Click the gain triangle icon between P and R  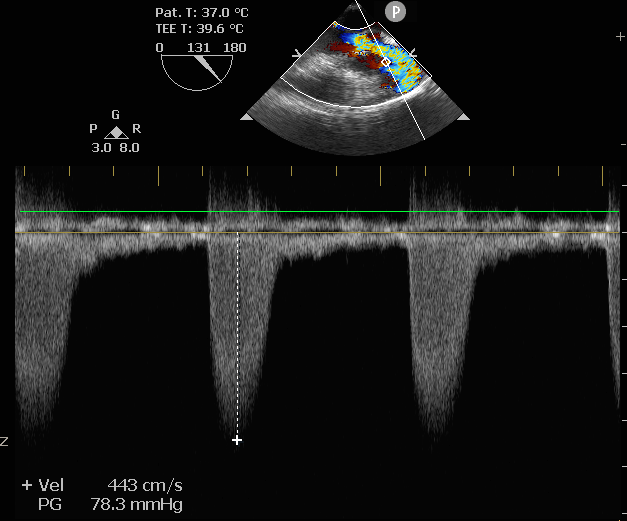pyautogui.click(x=116, y=132)
